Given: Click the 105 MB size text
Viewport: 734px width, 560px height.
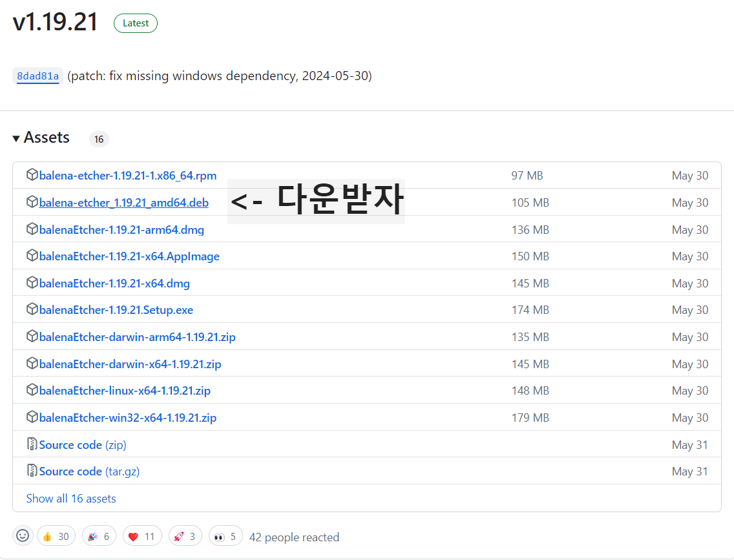Looking at the screenshot, I should coord(530,203).
